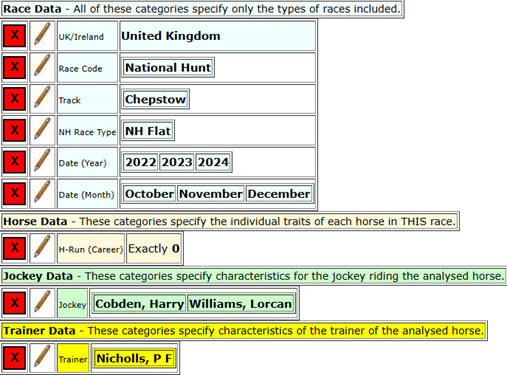The image size is (507, 375).
Task: Click the Race Code category label
Action: click(x=87, y=68)
